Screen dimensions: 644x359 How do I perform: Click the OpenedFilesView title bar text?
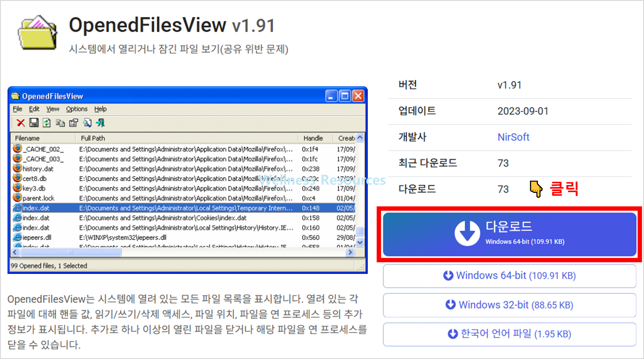click(53, 96)
